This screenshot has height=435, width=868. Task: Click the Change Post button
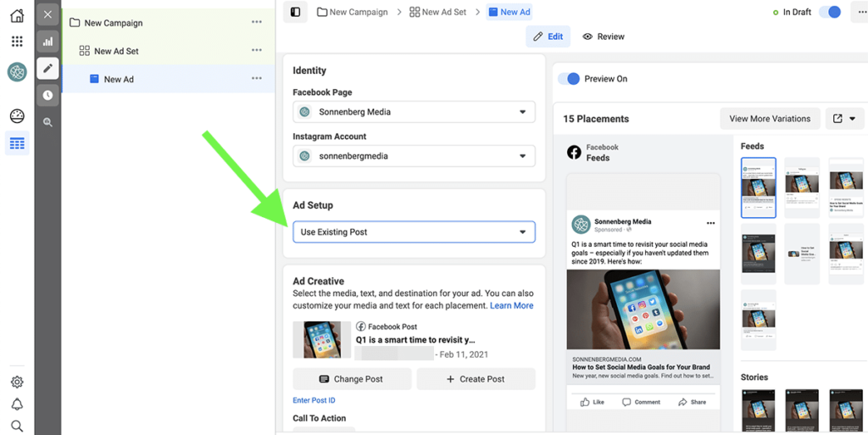click(352, 379)
